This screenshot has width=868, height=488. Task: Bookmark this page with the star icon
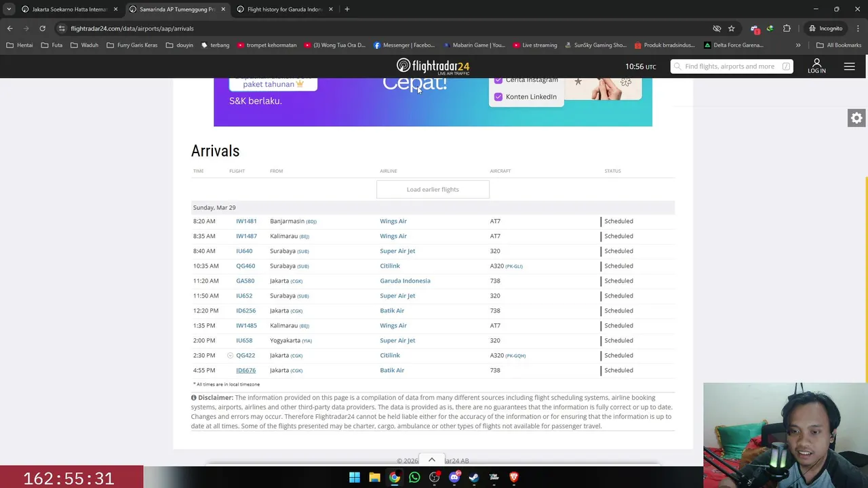pos(731,28)
